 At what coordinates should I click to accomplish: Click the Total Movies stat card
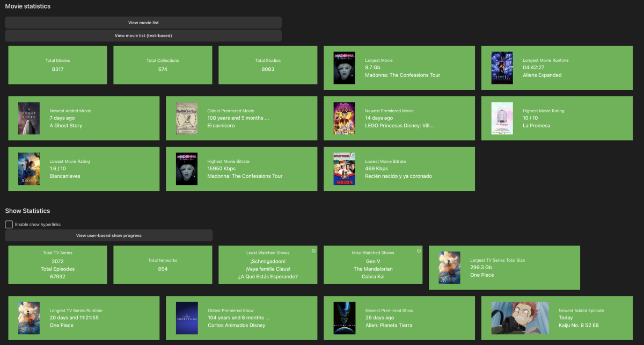coord(57,65)
